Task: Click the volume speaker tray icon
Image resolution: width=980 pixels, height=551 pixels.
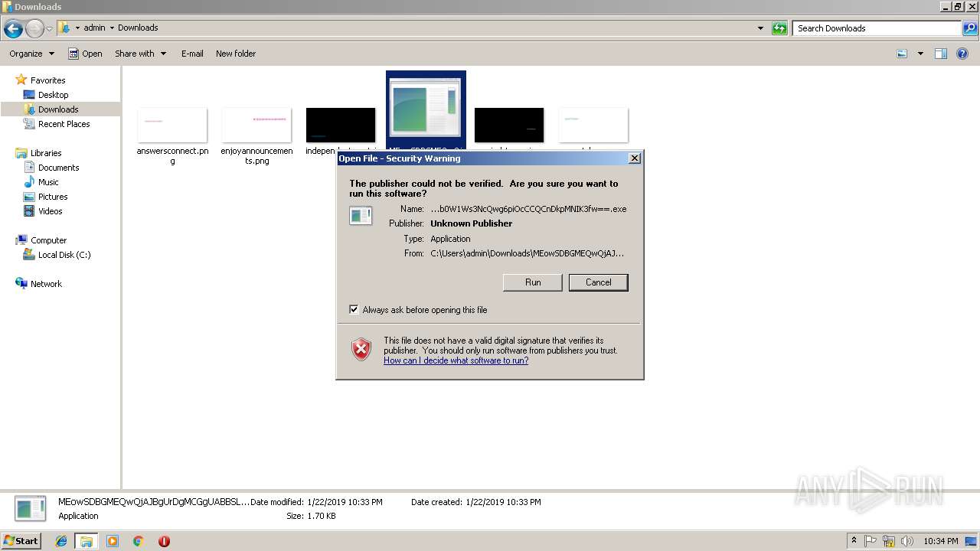Action: pyautogui.click(x=907, y=541)
